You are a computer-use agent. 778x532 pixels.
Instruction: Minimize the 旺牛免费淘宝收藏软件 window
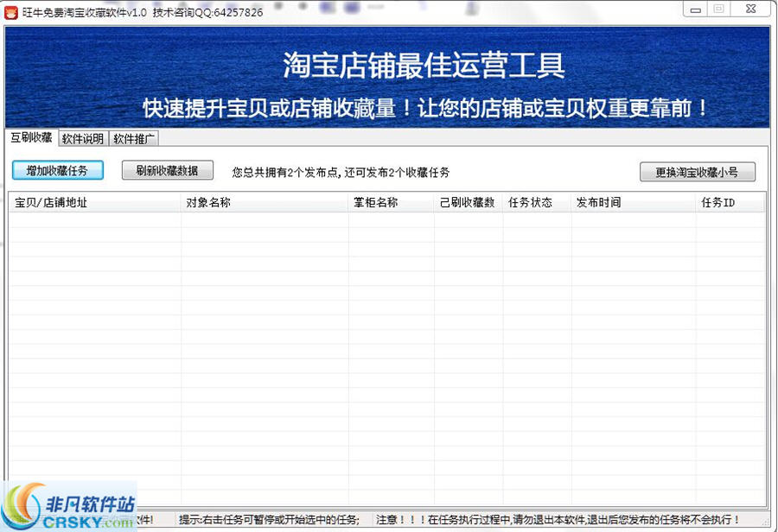(x=696, y=9)
